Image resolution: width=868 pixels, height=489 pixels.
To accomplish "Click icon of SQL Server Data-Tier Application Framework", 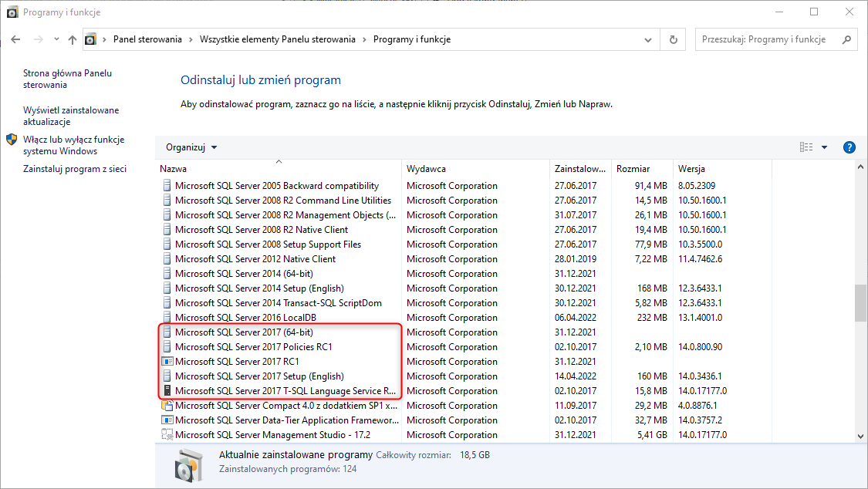I will (x=167, y=420).
